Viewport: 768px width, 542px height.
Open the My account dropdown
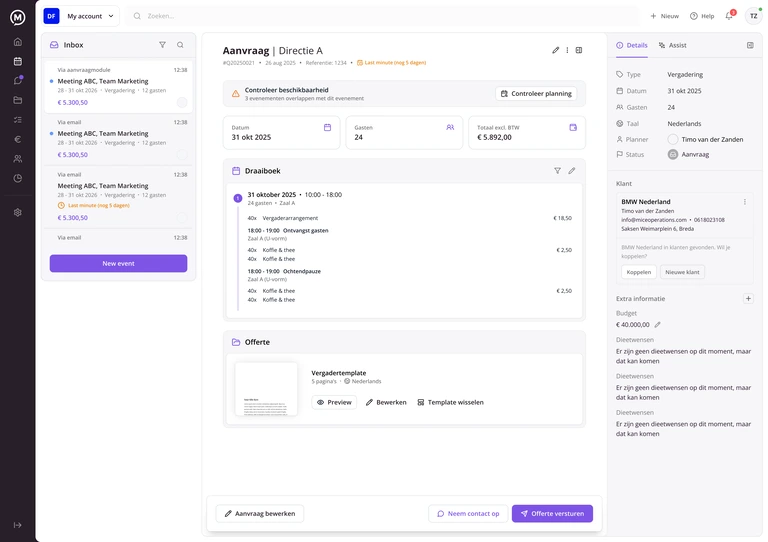pyautogui.click(x=81, y=16)
